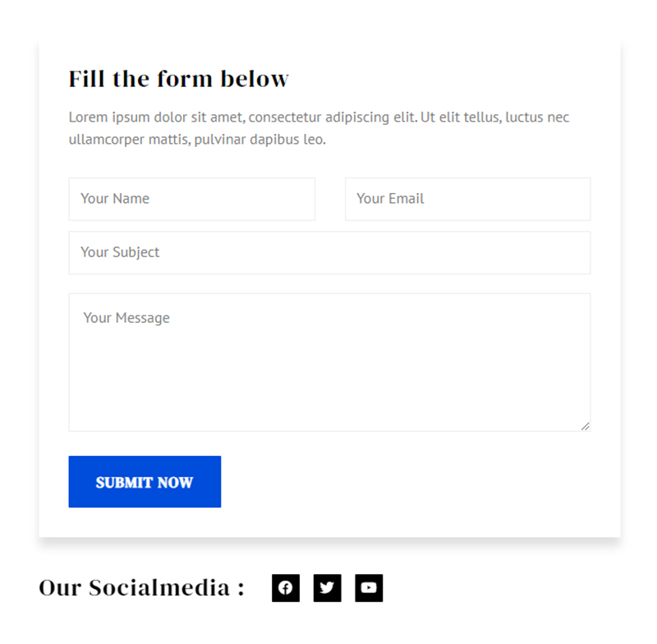
Task: Click the Twitter bird icon
Action: pyautogui.click(x=327, y=588)
